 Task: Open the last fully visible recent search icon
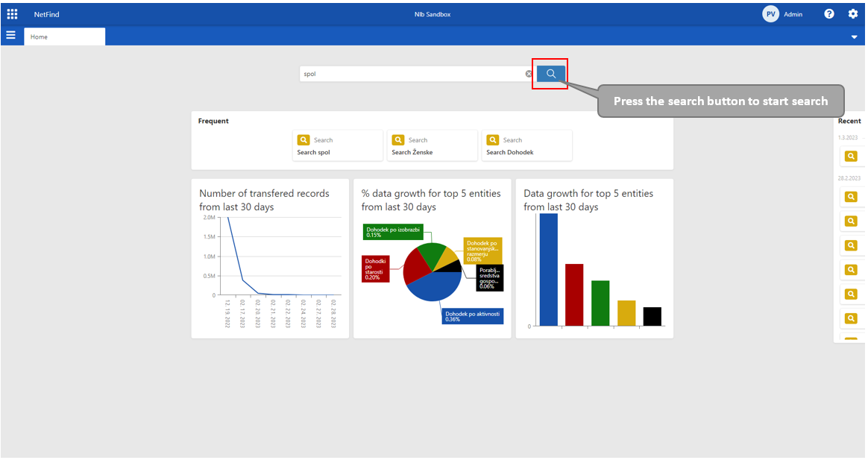tap(851, 318)
